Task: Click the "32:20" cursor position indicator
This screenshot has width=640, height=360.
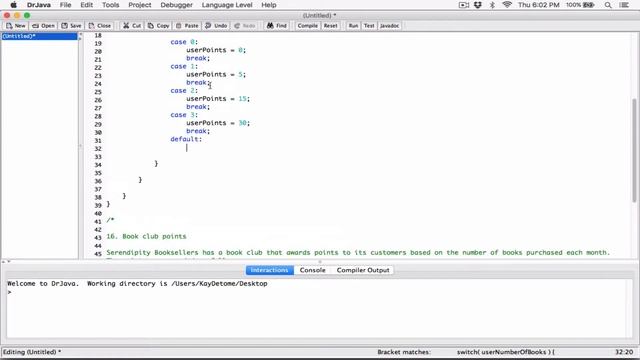Action: click(624, 352)
